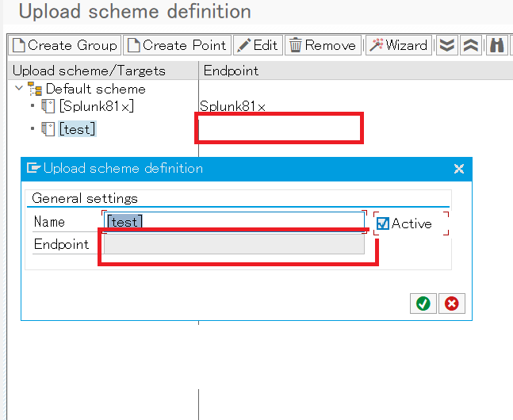The image size is (513, 420).
Task: Confirm dialog with green checkmark button
Action: (423, 304)
